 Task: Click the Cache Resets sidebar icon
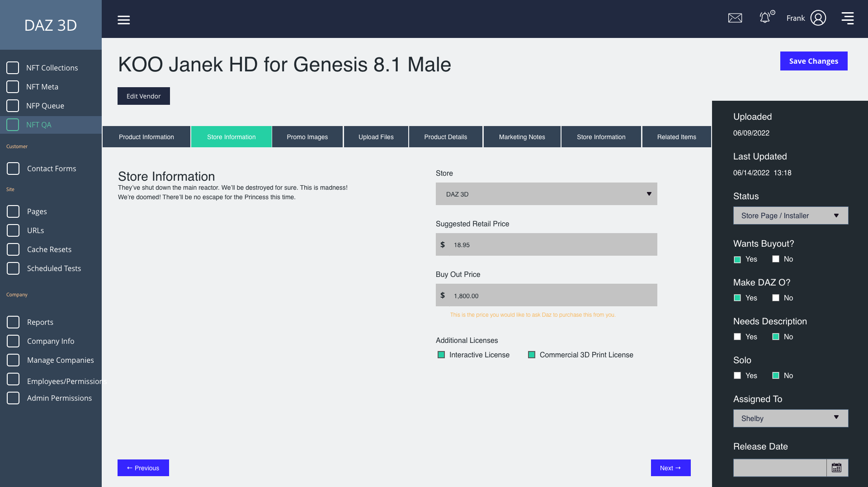[x=13, y=249]
